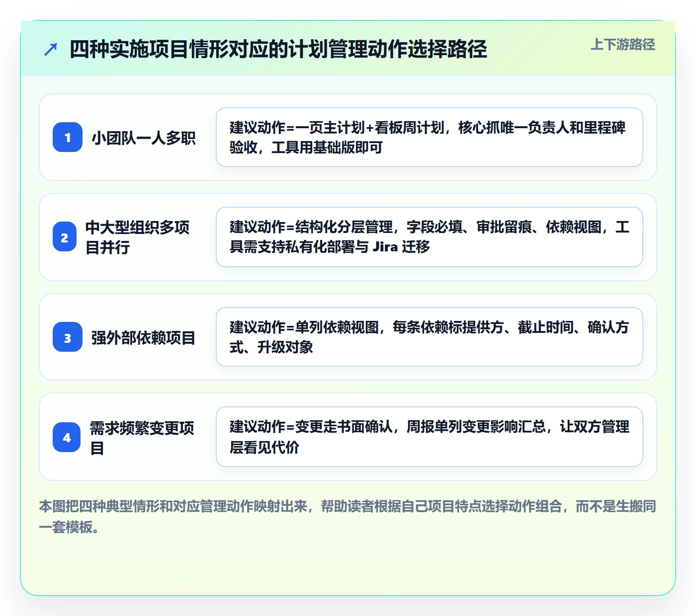
Task: Click the action box starting 建议动作=变更走书面确认
Action: point(430,437)
